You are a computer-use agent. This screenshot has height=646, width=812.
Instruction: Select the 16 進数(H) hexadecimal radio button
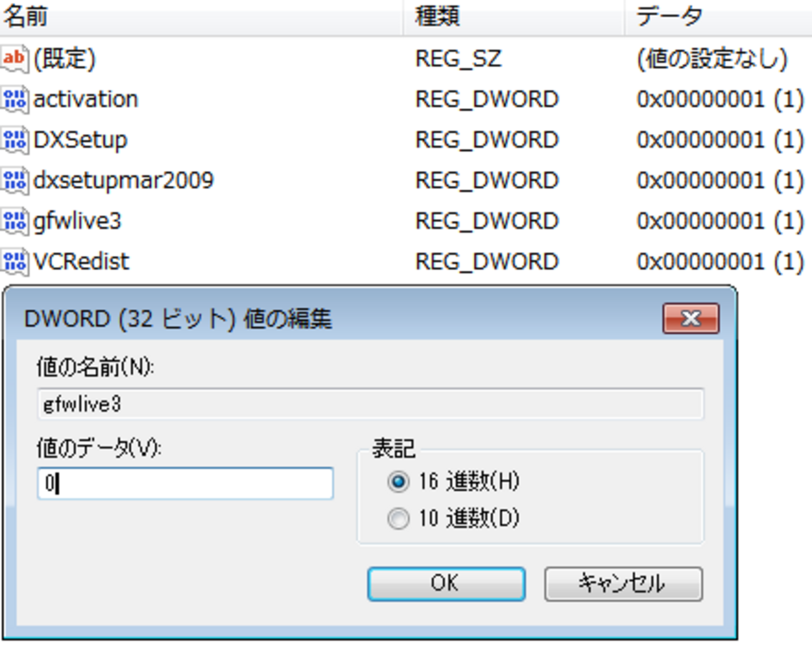coord(398,482)
